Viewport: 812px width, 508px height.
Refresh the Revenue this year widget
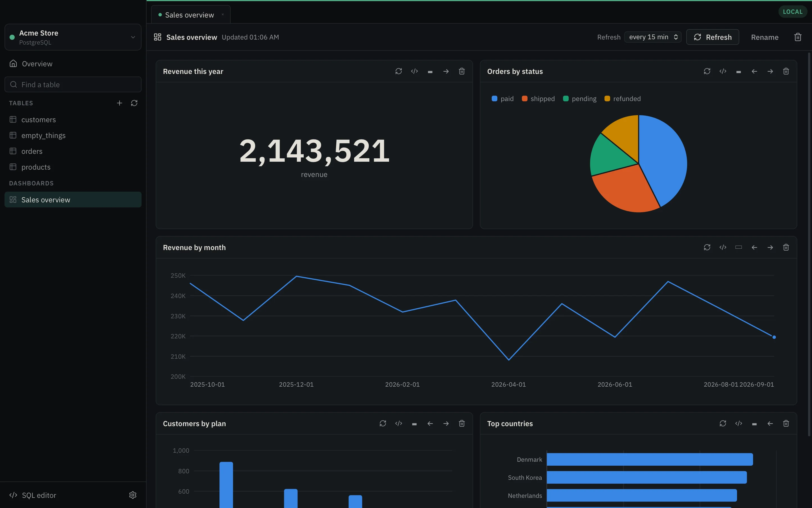[398, 71]
